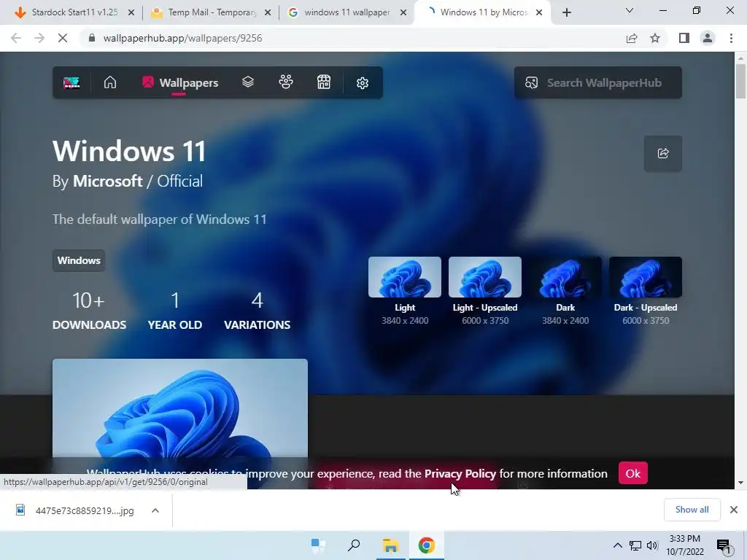The width and height of the screenshot is (747, 560).
Task: Click the forward navigation arrow
Action: [x=39, y=38]
